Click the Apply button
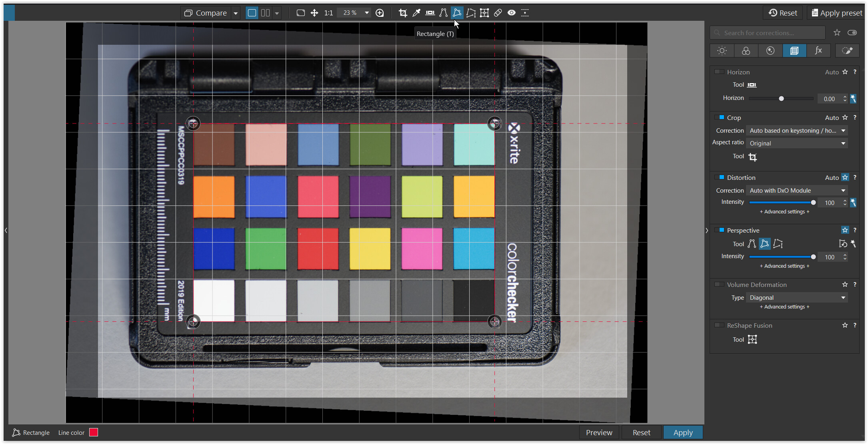The width and height of the screenshot is (868, 444). point(683,432)
